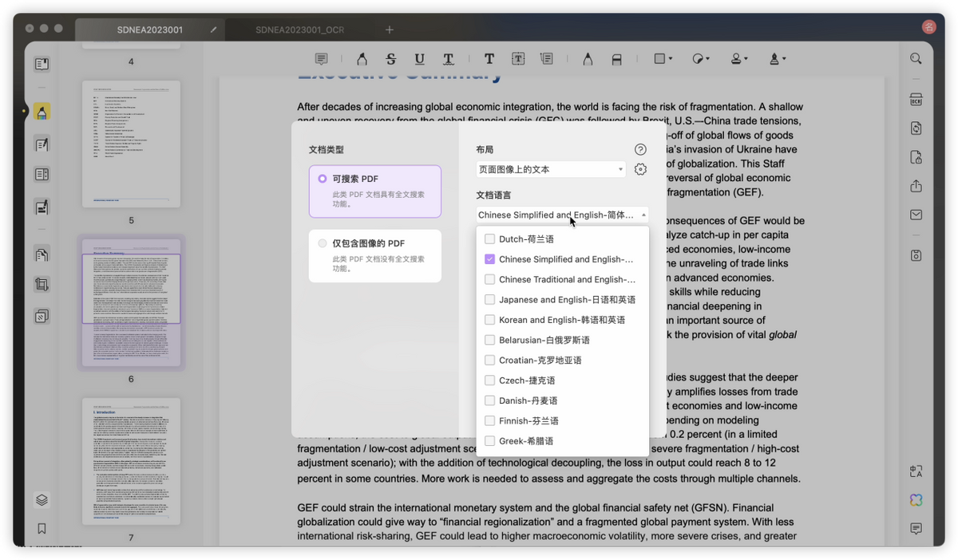958x560 pixels.
Task: Select the strikethrough text tool
Action: [x=390, y=58]
